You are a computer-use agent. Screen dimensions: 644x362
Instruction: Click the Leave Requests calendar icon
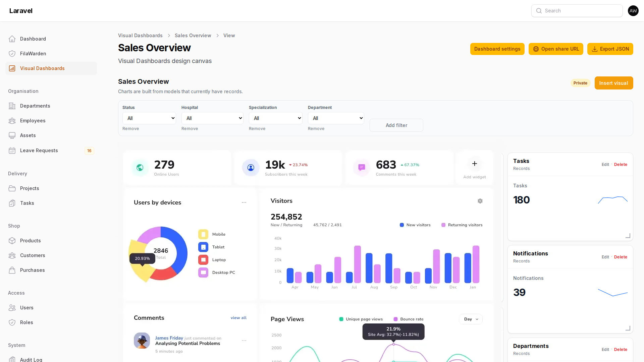coord(12,150)
